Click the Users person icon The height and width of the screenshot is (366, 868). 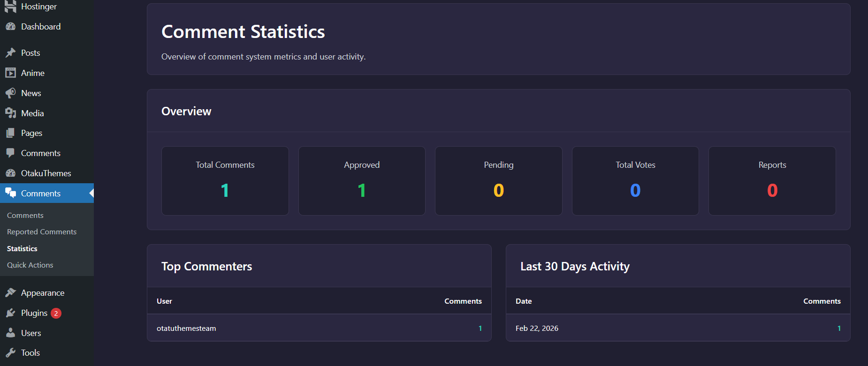[x=10, y=333]
